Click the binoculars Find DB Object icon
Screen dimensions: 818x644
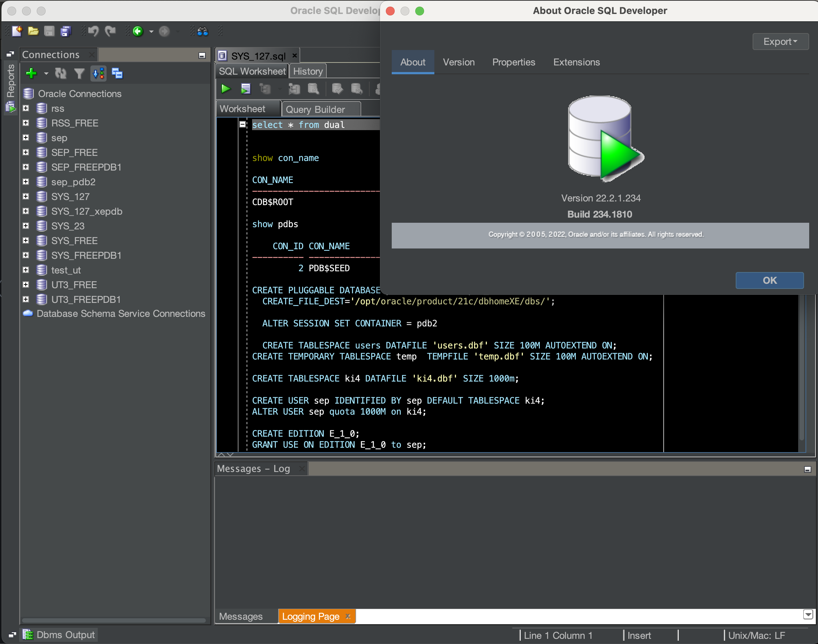[x=202, y=31]
